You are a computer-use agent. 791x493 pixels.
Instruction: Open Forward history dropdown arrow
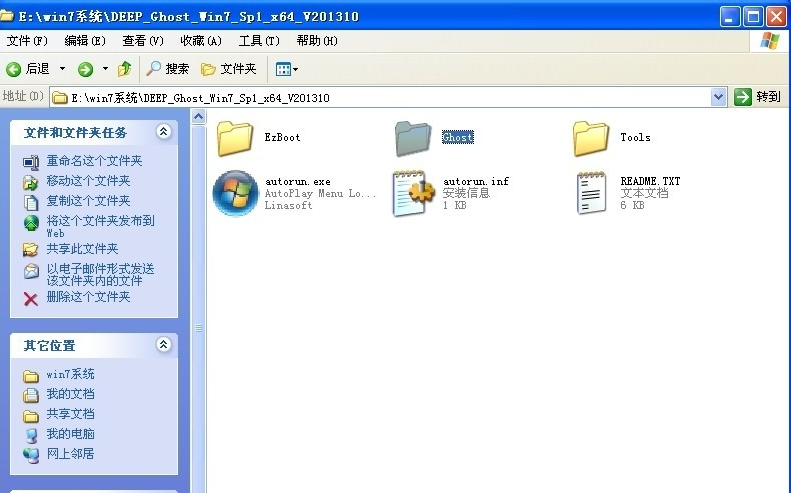(105, 69)
